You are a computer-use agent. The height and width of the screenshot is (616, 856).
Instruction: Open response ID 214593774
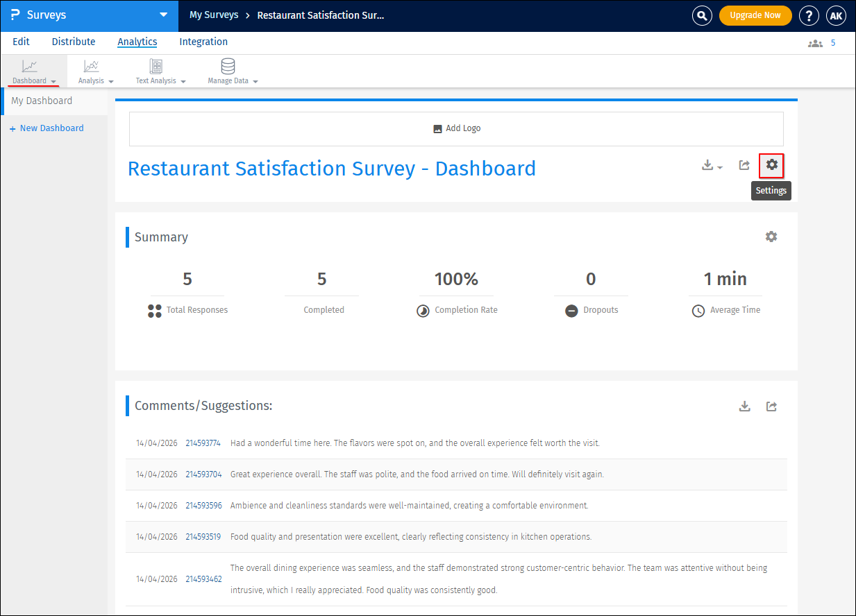[203, 443]
